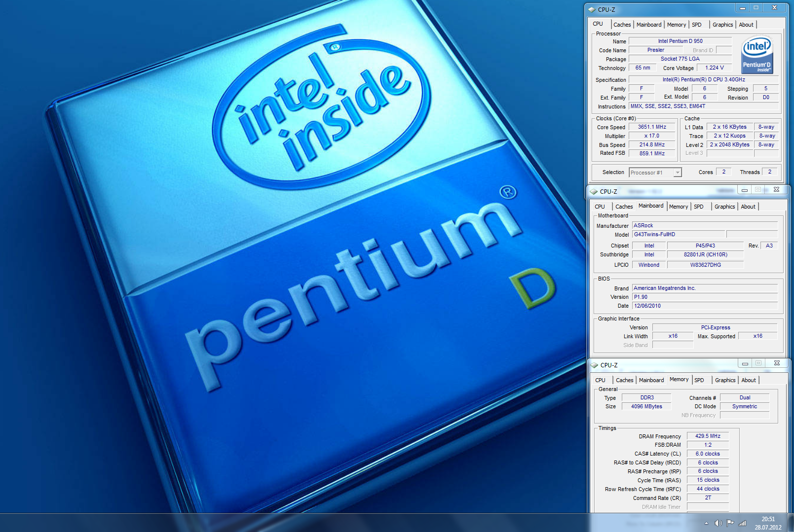
Task: Click the Intel Pentium D logo badge
Action: [757, 54]
